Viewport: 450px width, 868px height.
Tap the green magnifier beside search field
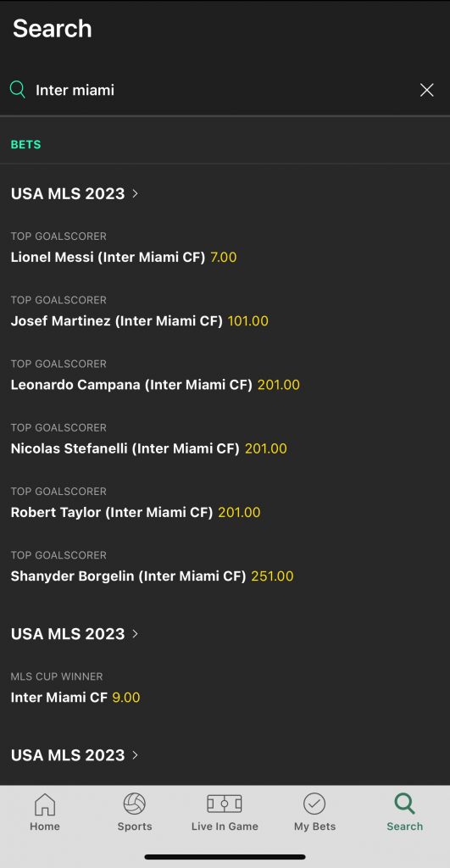tap(18, 90)
